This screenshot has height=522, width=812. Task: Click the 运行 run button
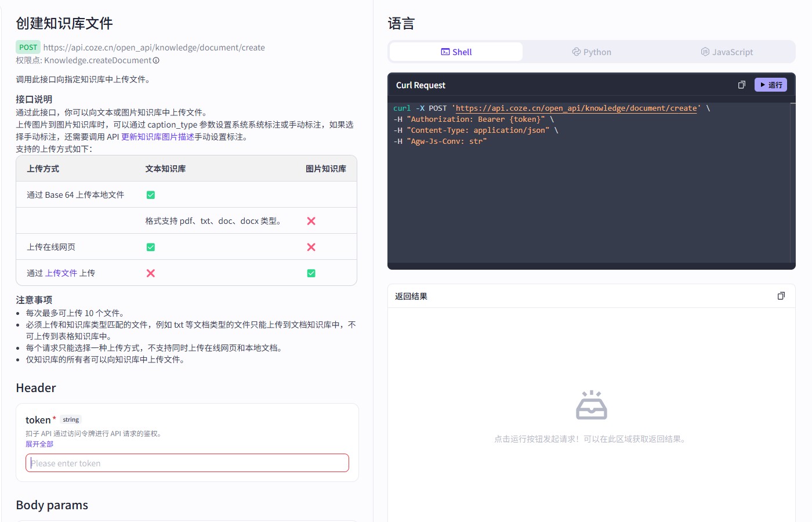tap(771, 85)
